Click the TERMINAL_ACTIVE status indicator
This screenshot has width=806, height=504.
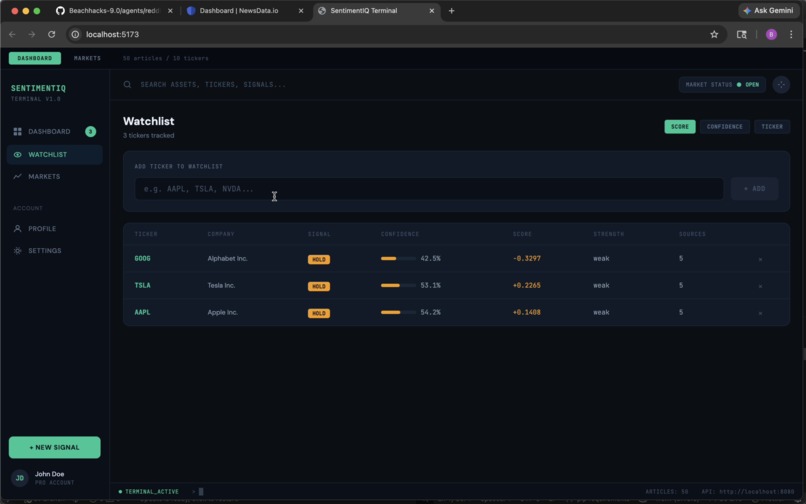tap(149, 492)
